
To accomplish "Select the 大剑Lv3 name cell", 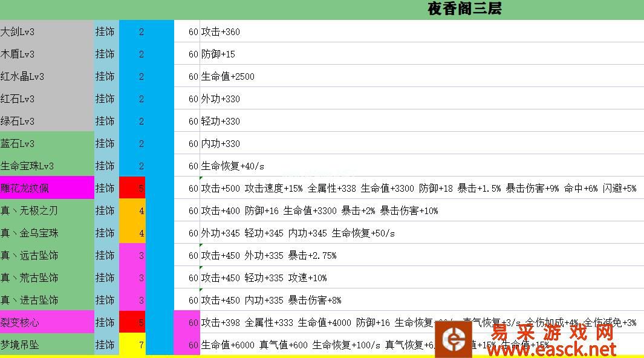I will [47, 31].
